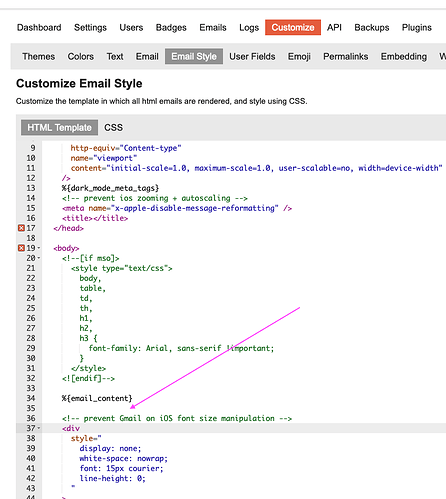The width and height of the screenshot is (446, 499).
Task: Open the Badges admin tab
Action: (x=171, y=27)
